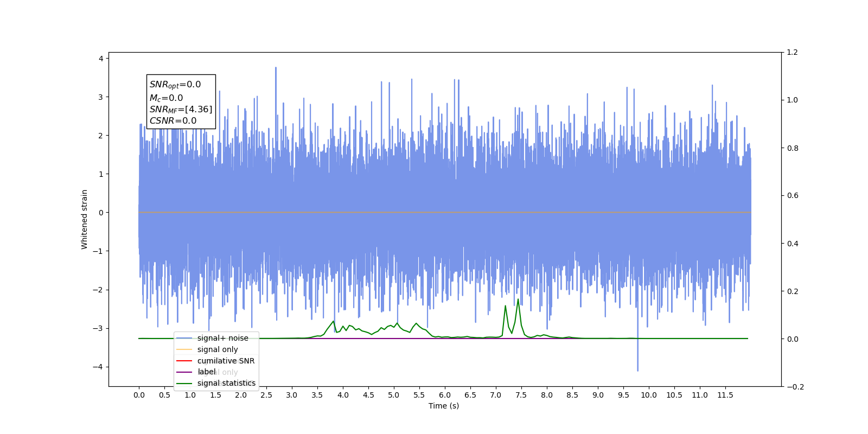Click right y-axis tick label 0.4
868x434 pixels.
point(793,244)
